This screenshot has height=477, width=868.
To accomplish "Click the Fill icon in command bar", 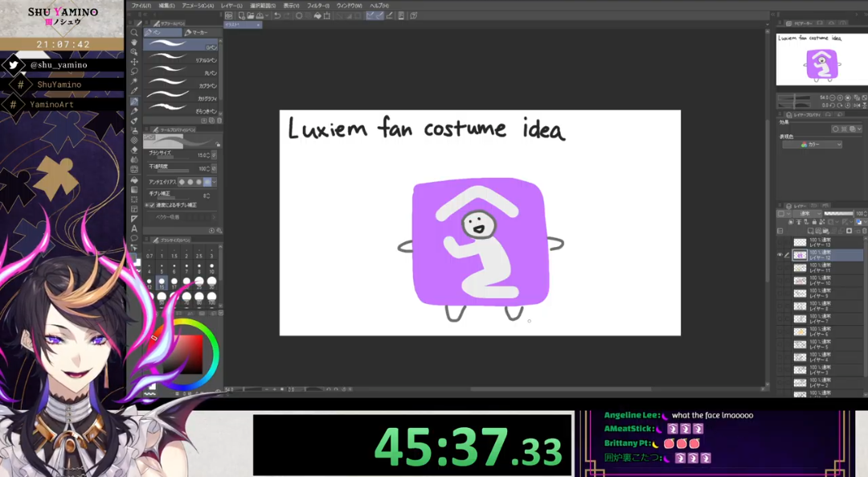I will (x=319, y=15).
